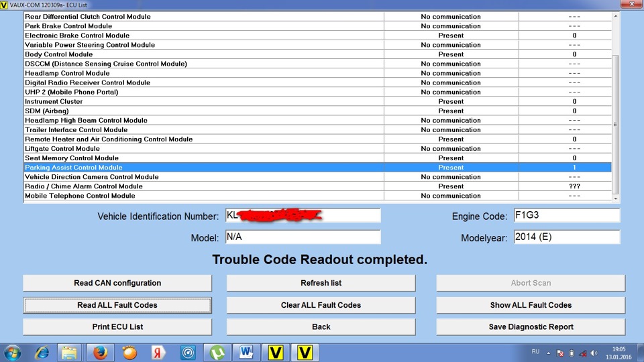The height and width of the screenshot is (362, 644).
Task: Open the Action Center flag icon
Action: point(559,353)
